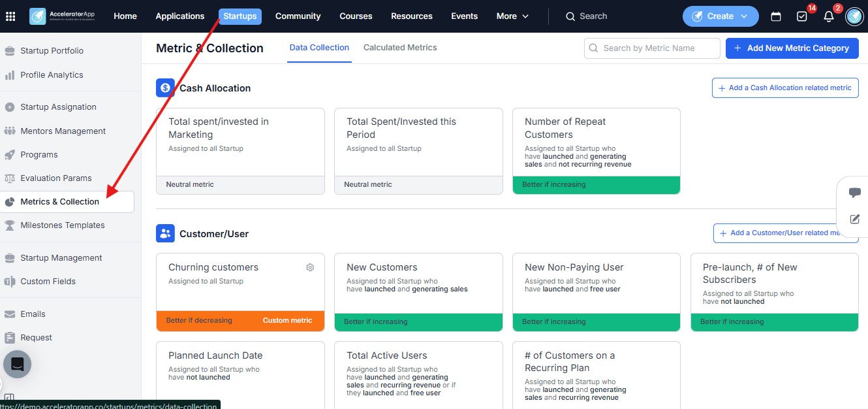Open settings gear on Churning customers card
This screenshot has height=409, width=868.
coord(310,267)
